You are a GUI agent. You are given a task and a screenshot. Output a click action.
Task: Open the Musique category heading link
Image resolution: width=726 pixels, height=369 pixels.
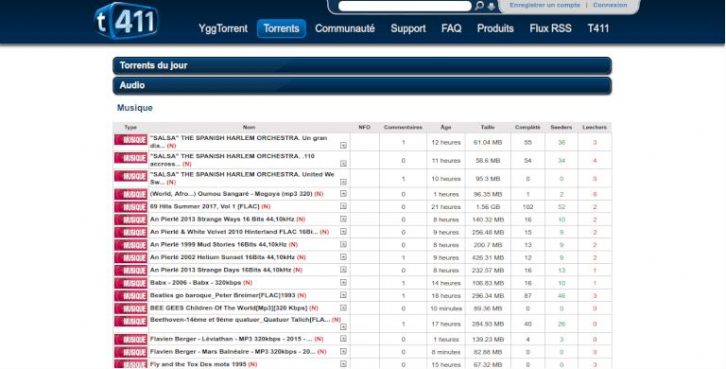135,108
